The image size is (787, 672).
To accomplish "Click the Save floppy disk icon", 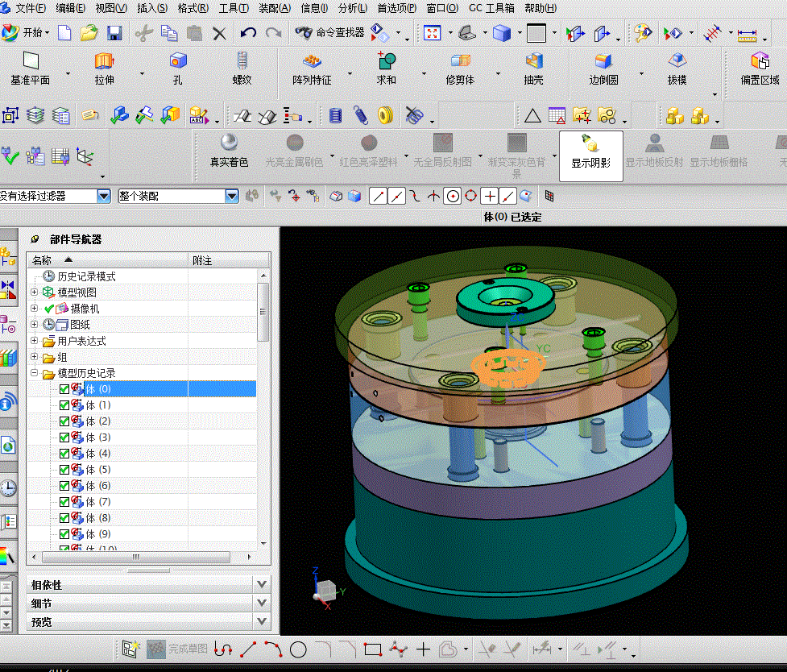I will [114, 33].
